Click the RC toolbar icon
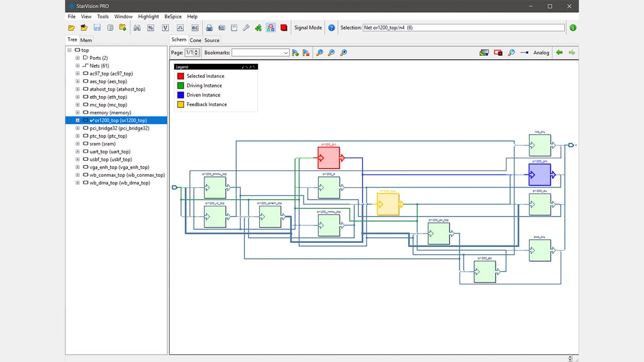This screenshot has height=362, width=644. pyautogui.click(x=195, y=28)
